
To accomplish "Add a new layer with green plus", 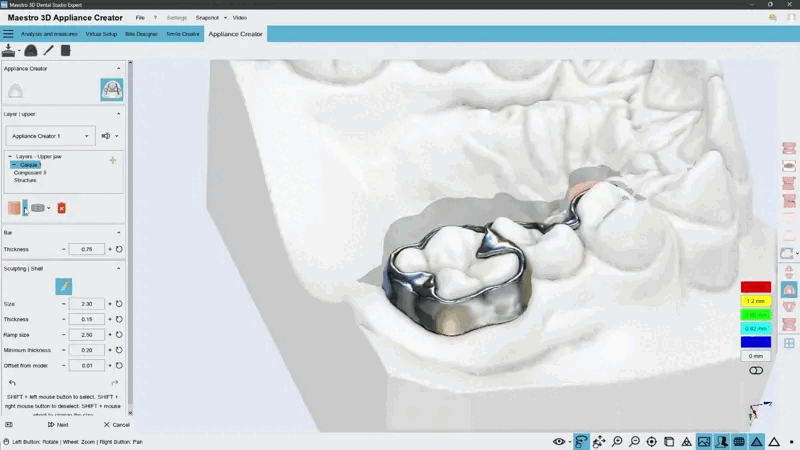I will click(113, 160).
